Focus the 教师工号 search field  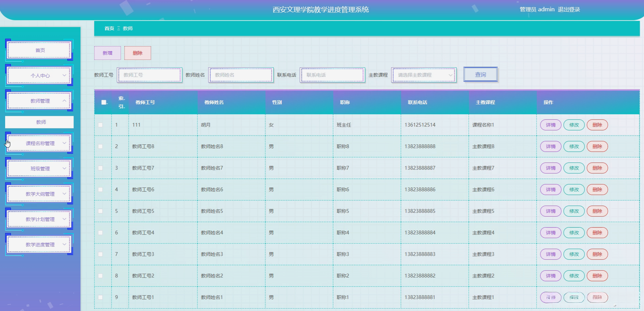pyautogui.click(x=149, y=75)
